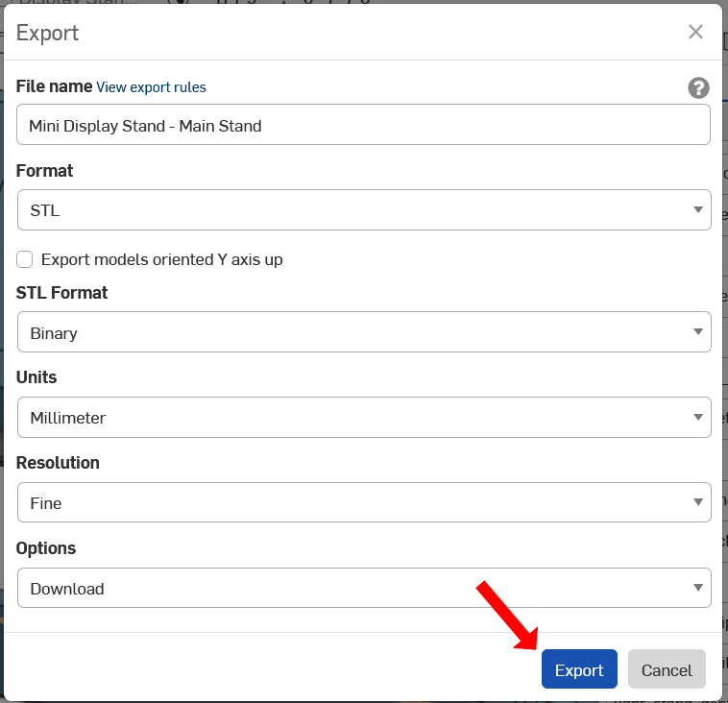Open the View export rules link
This screenshot has height=703, width=728.
[151, 87]
